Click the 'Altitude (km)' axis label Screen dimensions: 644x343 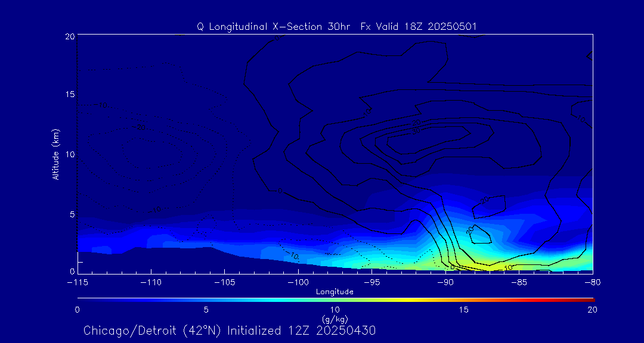coord(56,154)
